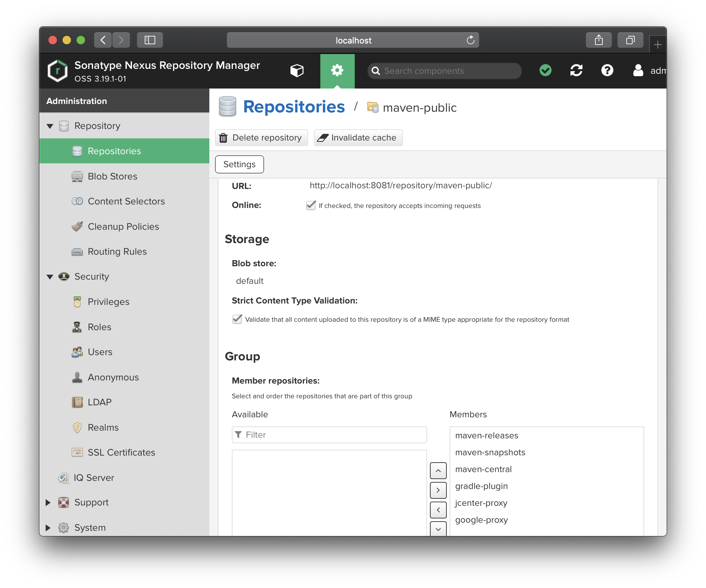Click the browser share icon
The height and width of the screenshot is (588, 706).
(599, 40)
